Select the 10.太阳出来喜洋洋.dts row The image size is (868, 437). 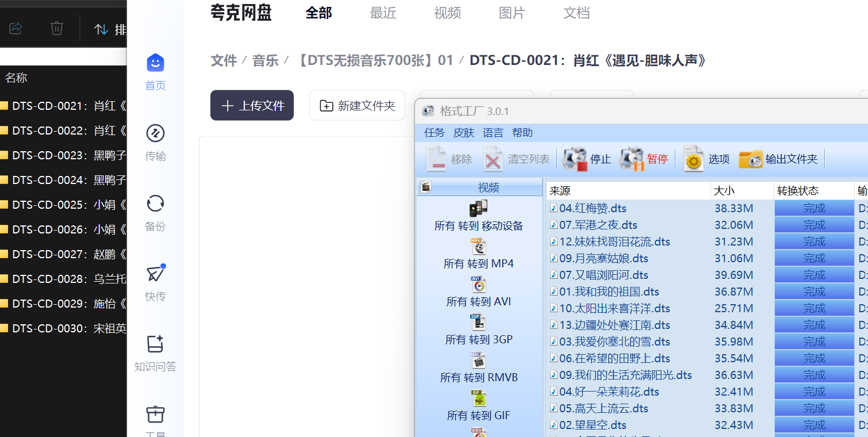click(707, 308)
